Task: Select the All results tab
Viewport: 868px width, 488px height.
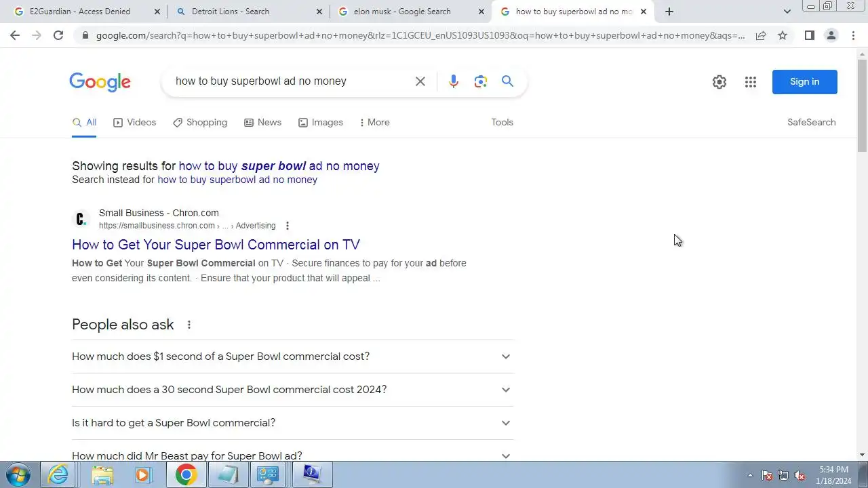Action: click(84, 123)
